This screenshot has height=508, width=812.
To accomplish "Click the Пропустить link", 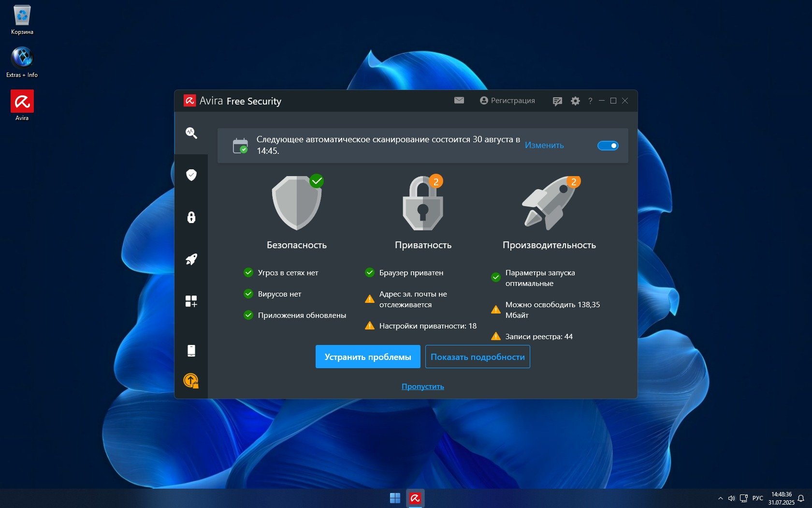I will pyautogui.click(x=422, y=387).
